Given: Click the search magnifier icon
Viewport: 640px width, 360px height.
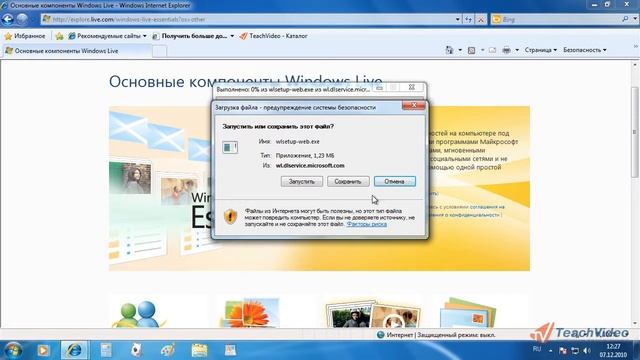Looking at the screenshot, I should tap(625, 19).
